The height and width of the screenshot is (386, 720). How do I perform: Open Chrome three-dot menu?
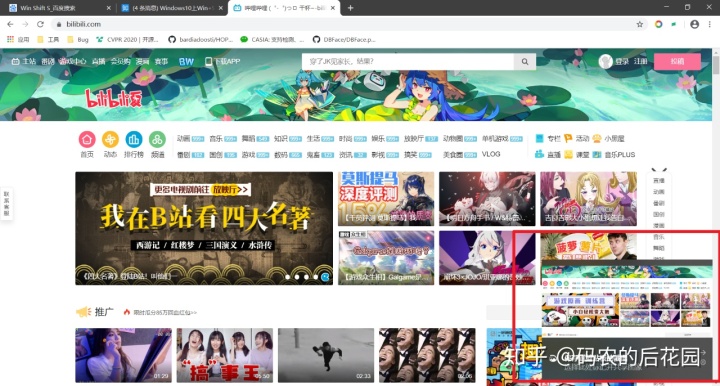click(710, 24)
